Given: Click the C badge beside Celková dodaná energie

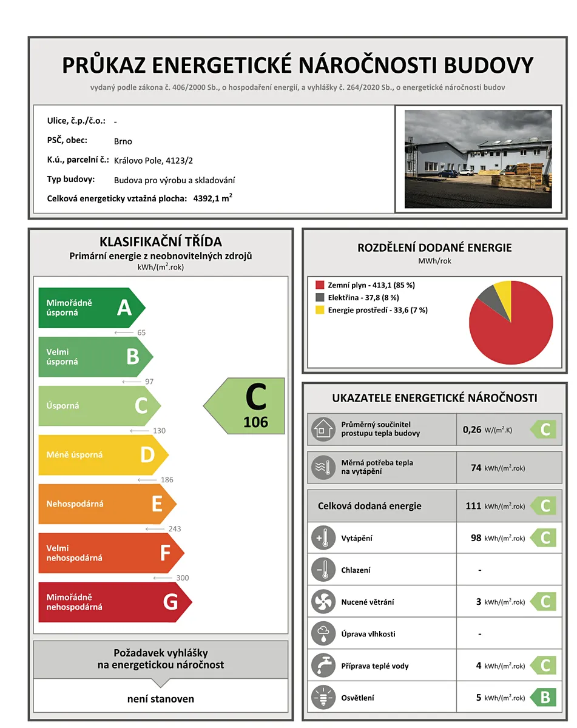Looking at the screenshot, I should 543,506.
